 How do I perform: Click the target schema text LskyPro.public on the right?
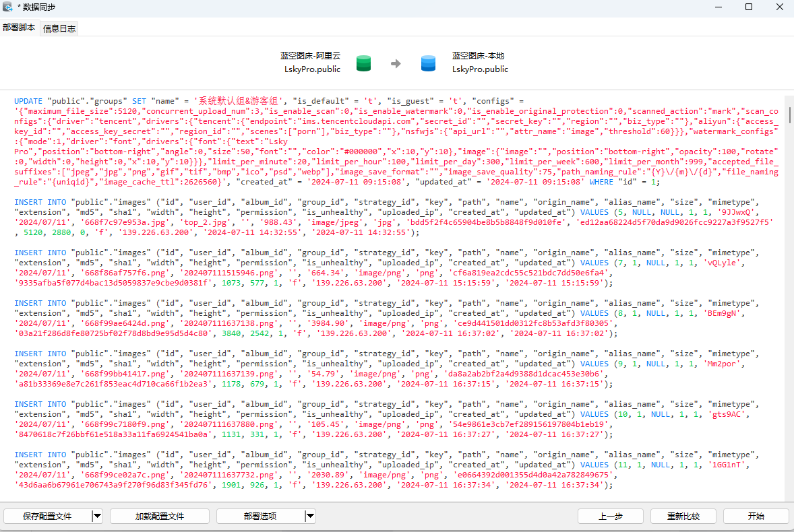(480, 69)
